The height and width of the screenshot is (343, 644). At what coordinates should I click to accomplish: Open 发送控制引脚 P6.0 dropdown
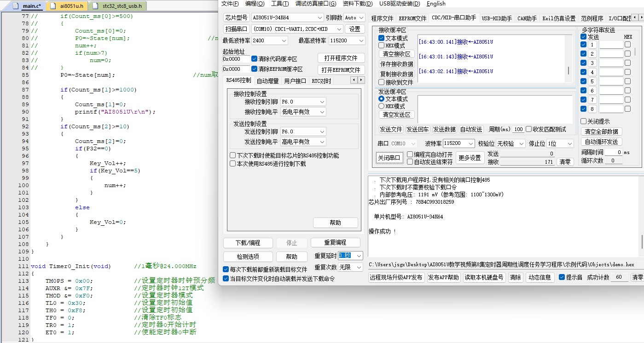click(303, 131)
